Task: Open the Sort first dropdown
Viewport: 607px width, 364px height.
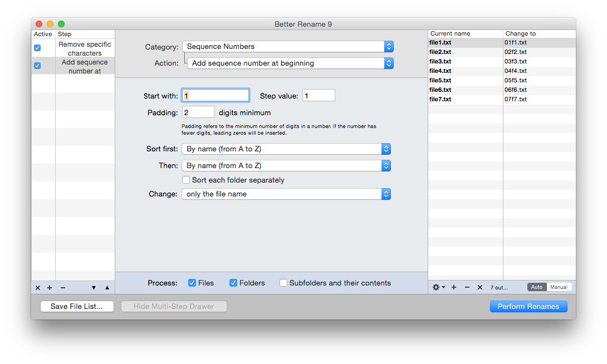Action: [x=286, y=149]
